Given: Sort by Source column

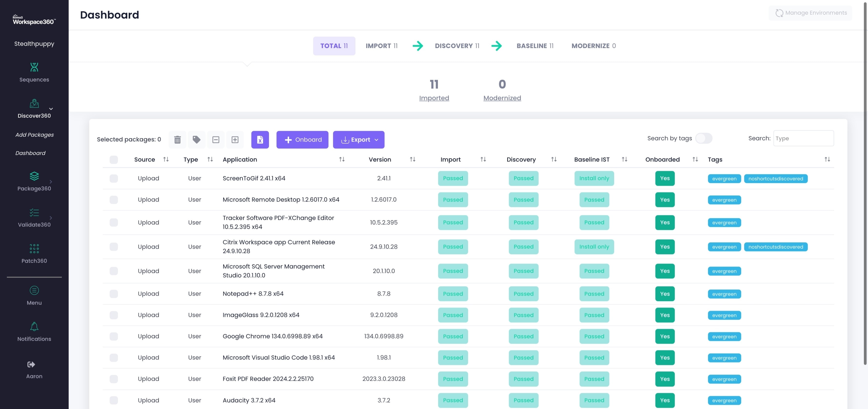Looking at the screenshot, I should point(166,159).
